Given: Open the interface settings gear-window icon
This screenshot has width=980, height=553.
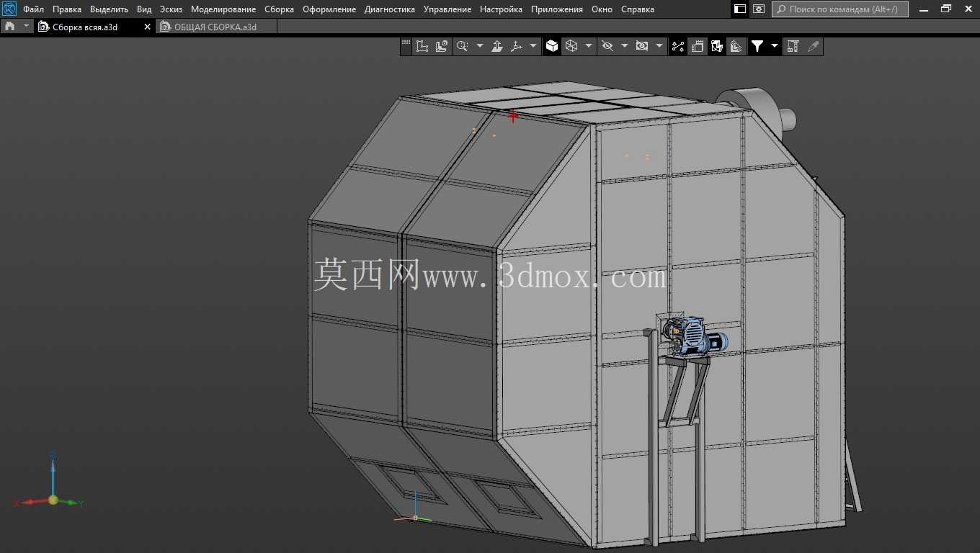Looking at the screenshot, I should (x=759, y=9).
